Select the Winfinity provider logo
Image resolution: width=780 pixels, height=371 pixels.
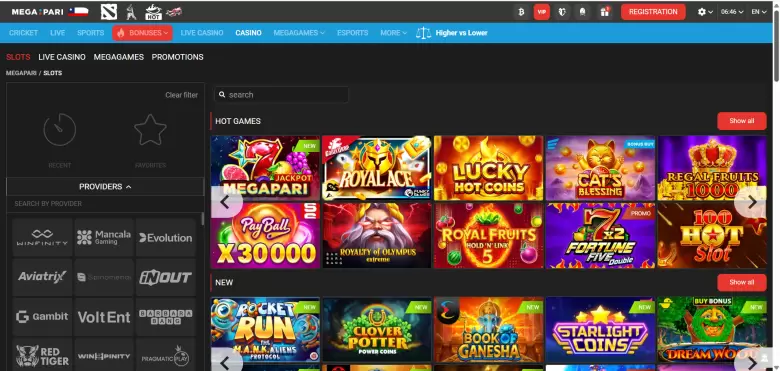[x=42, y=237]
